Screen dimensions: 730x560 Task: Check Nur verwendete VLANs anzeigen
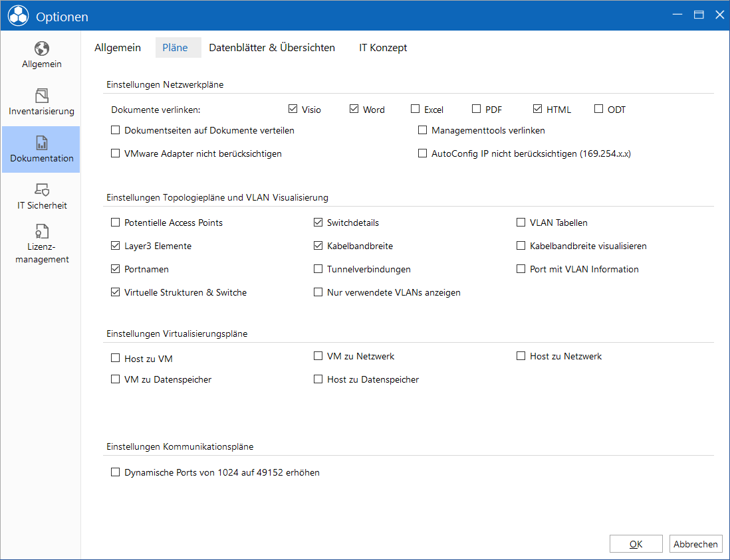[x=318, y=292]
